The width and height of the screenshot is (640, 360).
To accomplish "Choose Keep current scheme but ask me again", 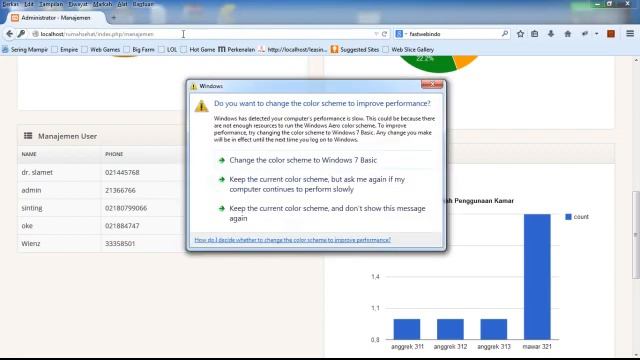I will pyautogui.click(x=317, y=184).
